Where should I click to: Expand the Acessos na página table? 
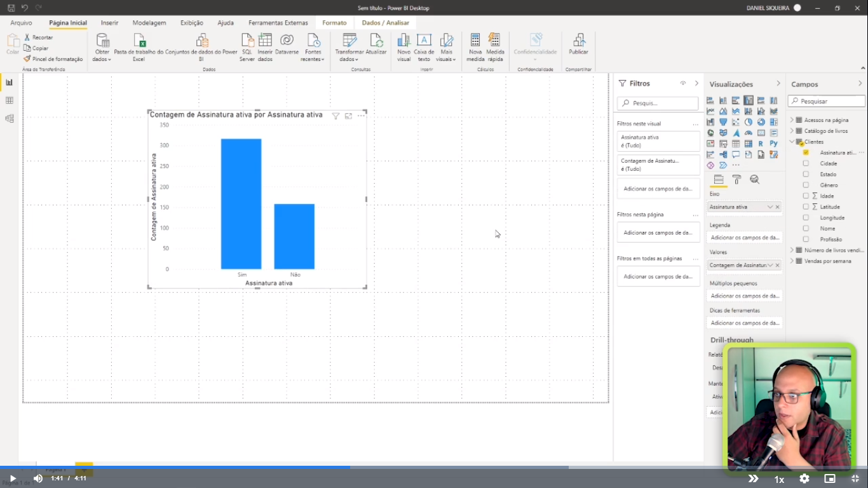click(792, 120)
